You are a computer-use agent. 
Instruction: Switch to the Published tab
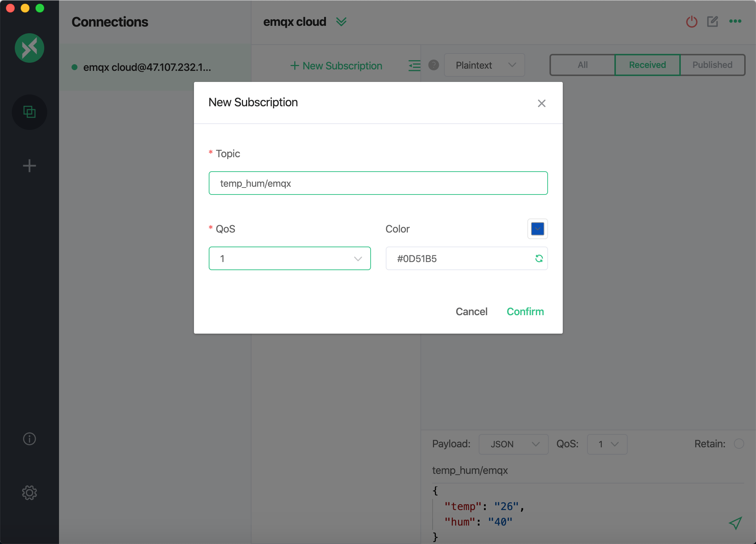(712, 65)
